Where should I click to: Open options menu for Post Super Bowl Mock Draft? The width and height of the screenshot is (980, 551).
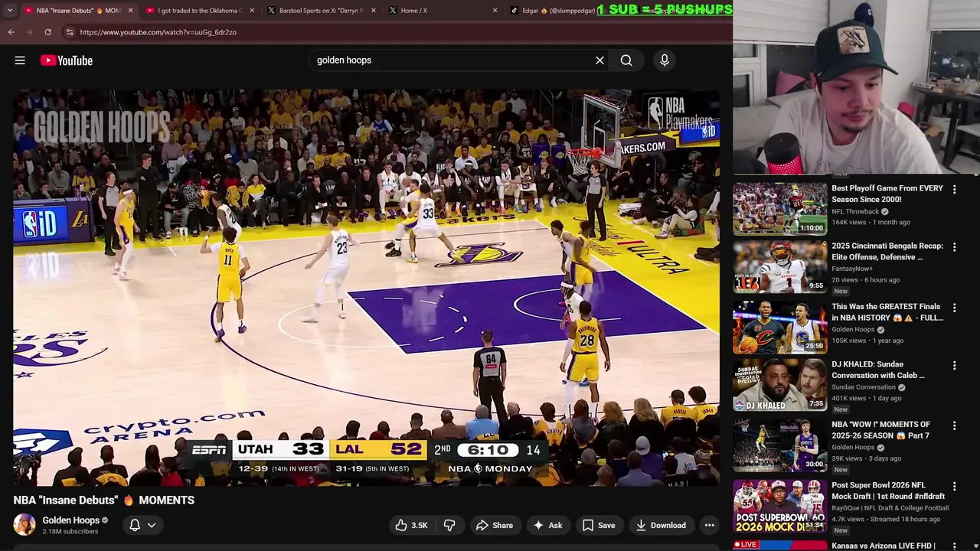click(954, 486)
